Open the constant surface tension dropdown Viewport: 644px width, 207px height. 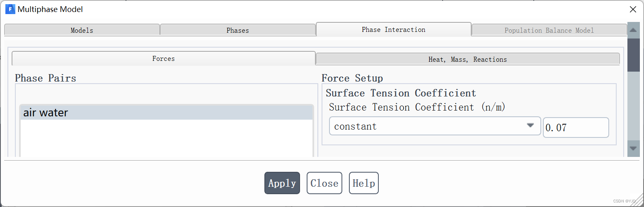point(435,126)
